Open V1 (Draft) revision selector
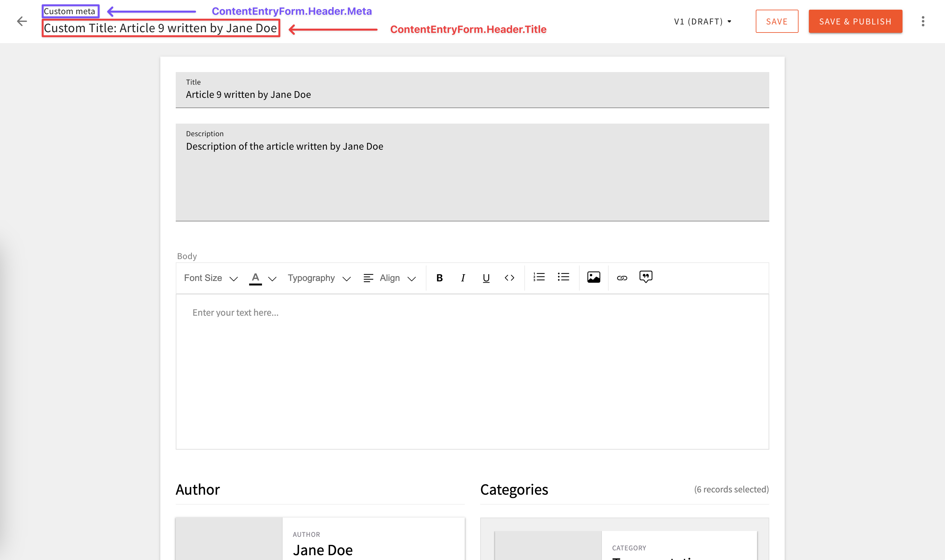 click(x=702, y=22)
